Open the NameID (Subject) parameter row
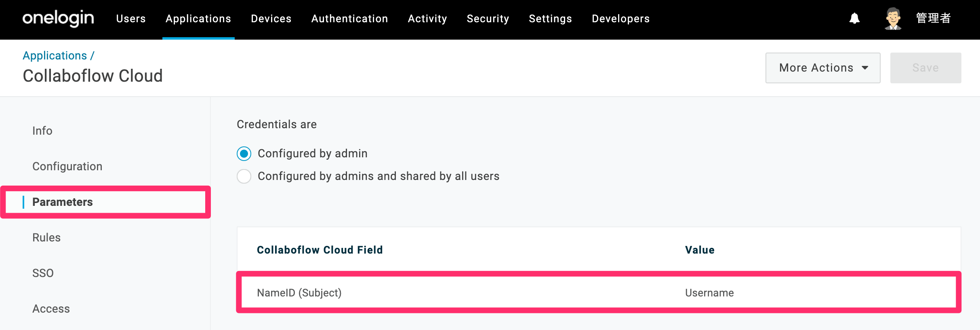This screenshot has width=980, height=330. pyautogui.click(x=599, y=292)
